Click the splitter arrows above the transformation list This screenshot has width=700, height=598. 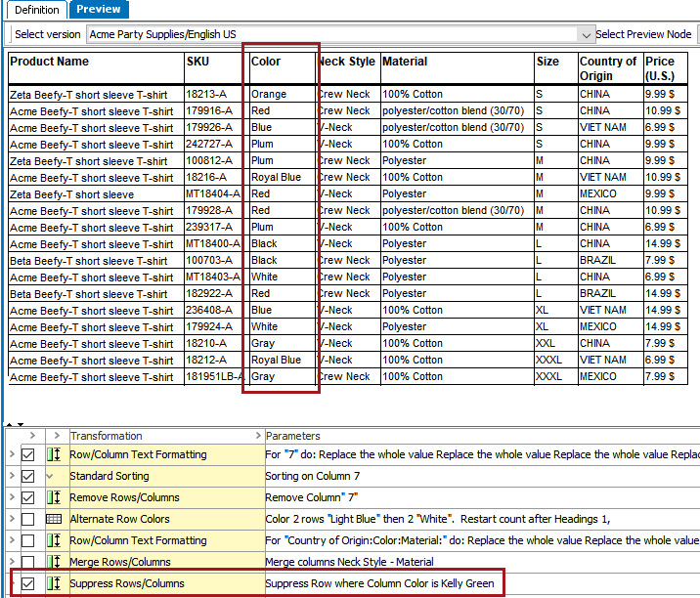12,425
